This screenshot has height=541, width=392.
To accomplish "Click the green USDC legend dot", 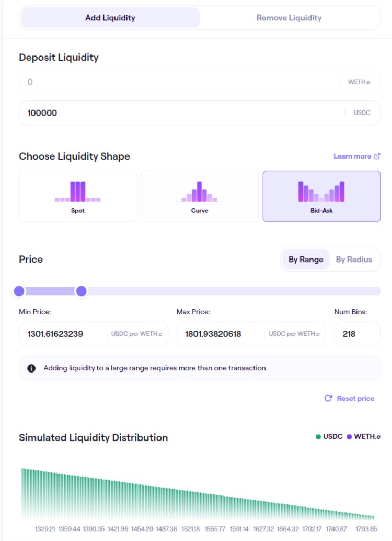I will click(319, 437).
